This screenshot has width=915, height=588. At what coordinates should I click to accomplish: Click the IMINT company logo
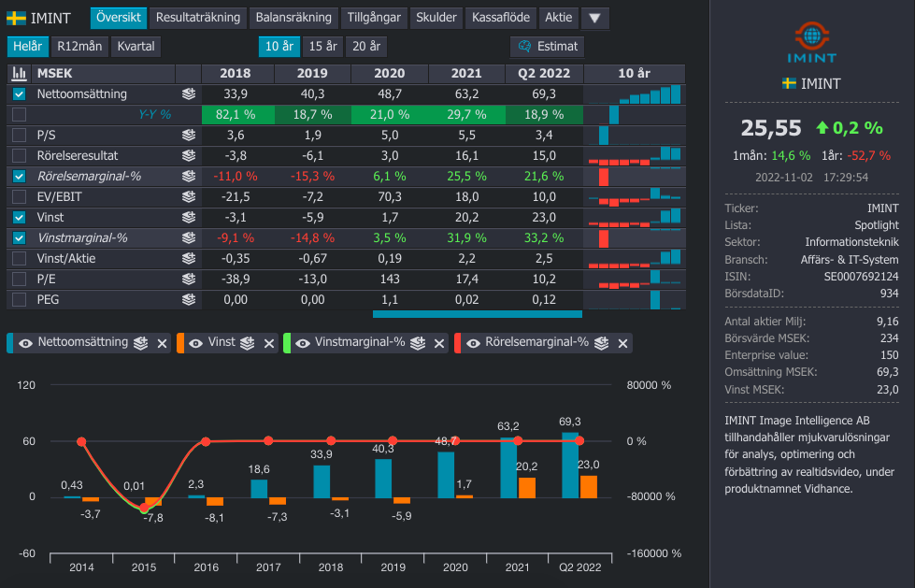coord(811,37)
